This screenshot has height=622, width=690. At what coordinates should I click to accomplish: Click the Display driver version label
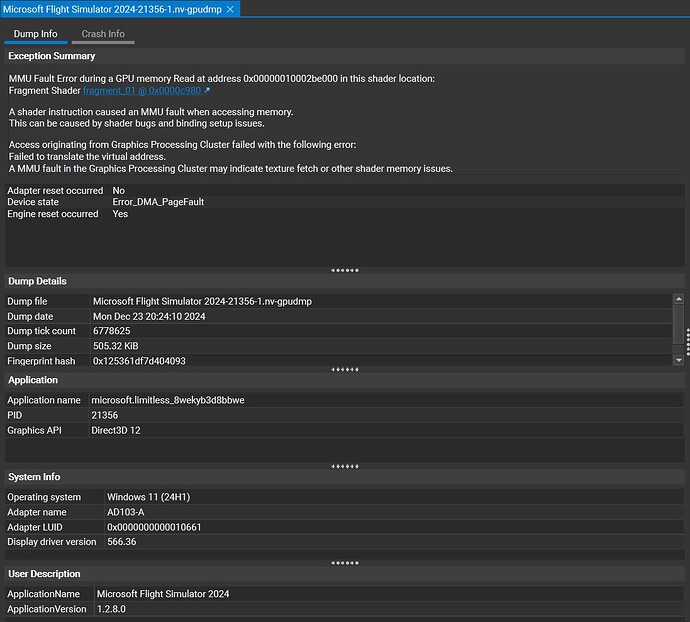[x=51, y=542]
